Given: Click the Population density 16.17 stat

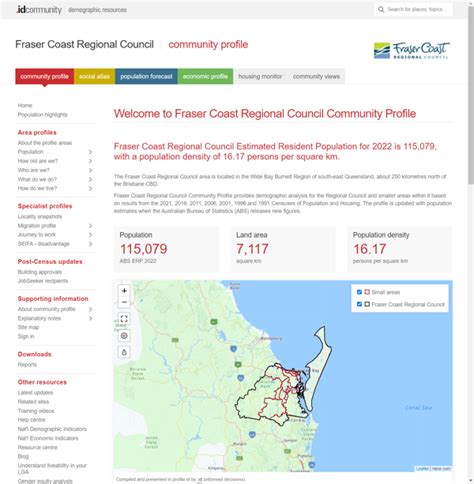Looking at the screenshot, I should click(x=399, y=249).
